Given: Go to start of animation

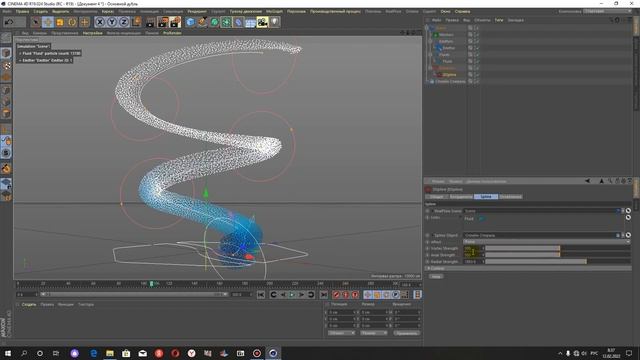Looking at the screenshot, I should click(261, 294).
